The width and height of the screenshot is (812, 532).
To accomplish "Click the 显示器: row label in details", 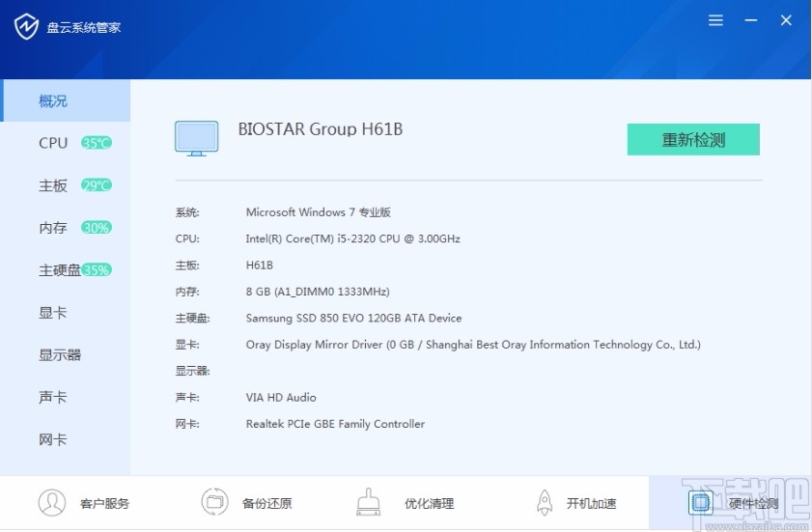I will click(x=193, y=371).
